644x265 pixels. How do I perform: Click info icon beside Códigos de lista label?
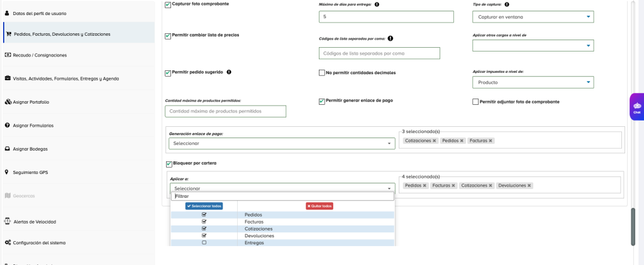391,38
